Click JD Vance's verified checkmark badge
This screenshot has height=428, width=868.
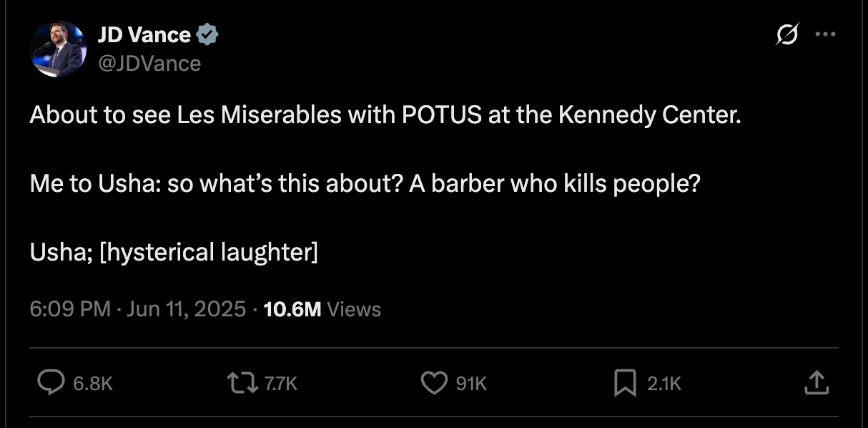[207, 34]
